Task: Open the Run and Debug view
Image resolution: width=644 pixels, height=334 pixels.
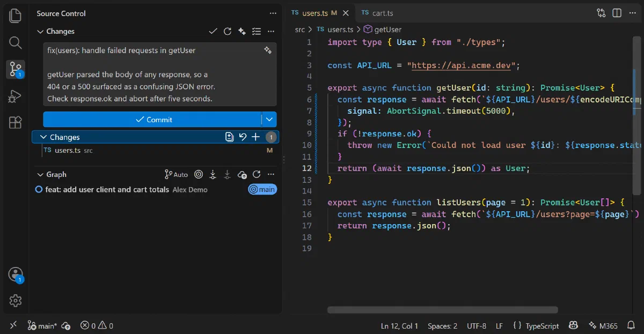Action: click(16, 97)
